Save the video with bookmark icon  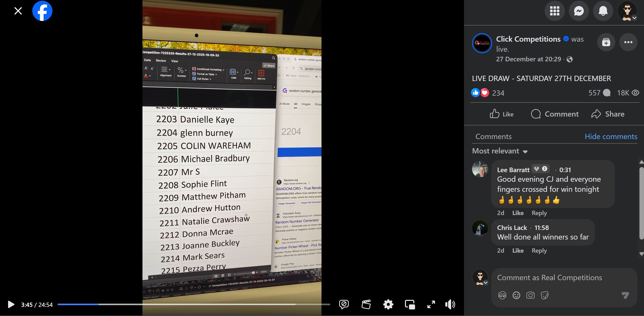pyautogui.click(x=606, y=42)
